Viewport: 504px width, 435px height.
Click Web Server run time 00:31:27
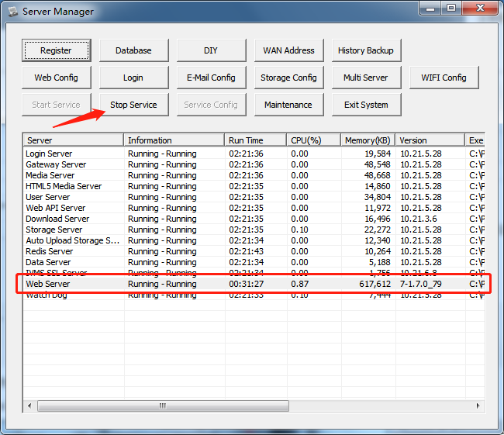click(247, 285)
